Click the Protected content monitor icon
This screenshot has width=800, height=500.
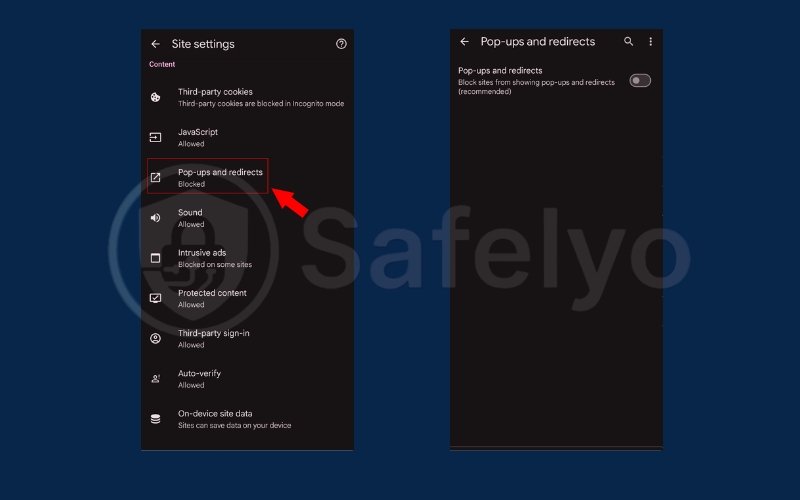pos(156,298)
